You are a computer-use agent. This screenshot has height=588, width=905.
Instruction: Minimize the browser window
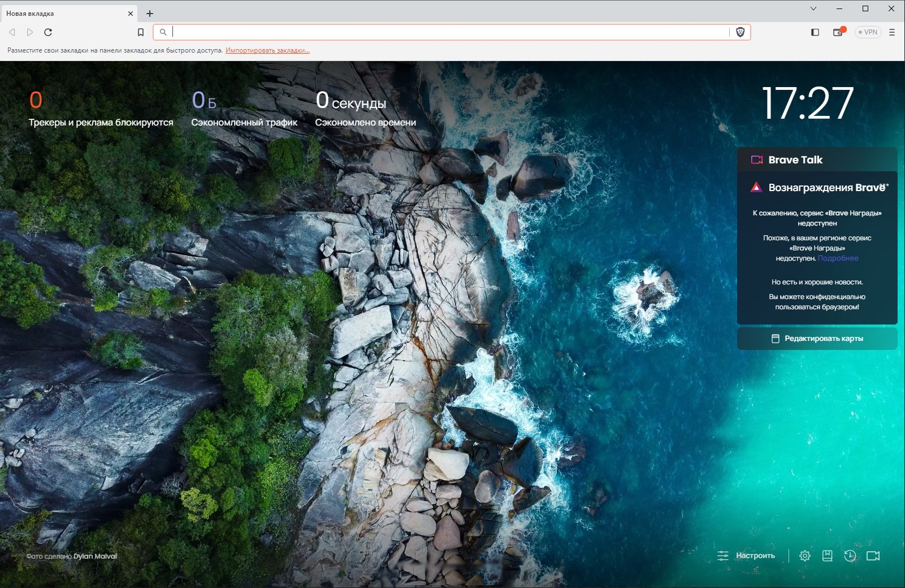[839, 8]
